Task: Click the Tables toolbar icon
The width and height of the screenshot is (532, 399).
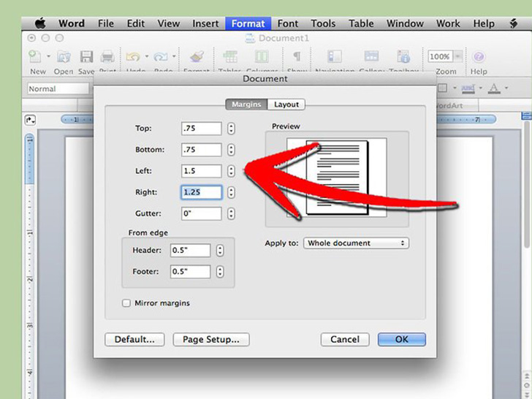Action: (x=230, y=56)
